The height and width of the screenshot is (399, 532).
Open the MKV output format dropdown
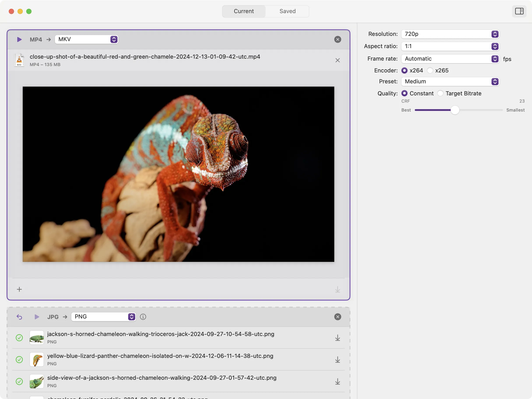point(86,39)
